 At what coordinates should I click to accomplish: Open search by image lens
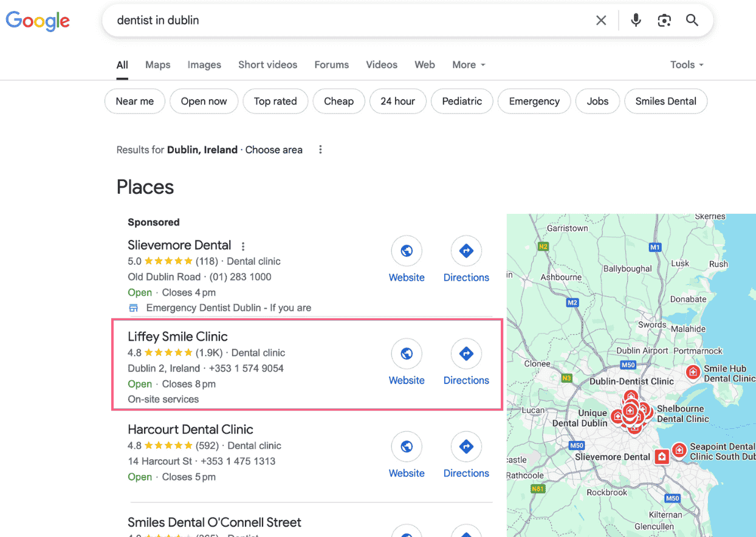(664, 20)
